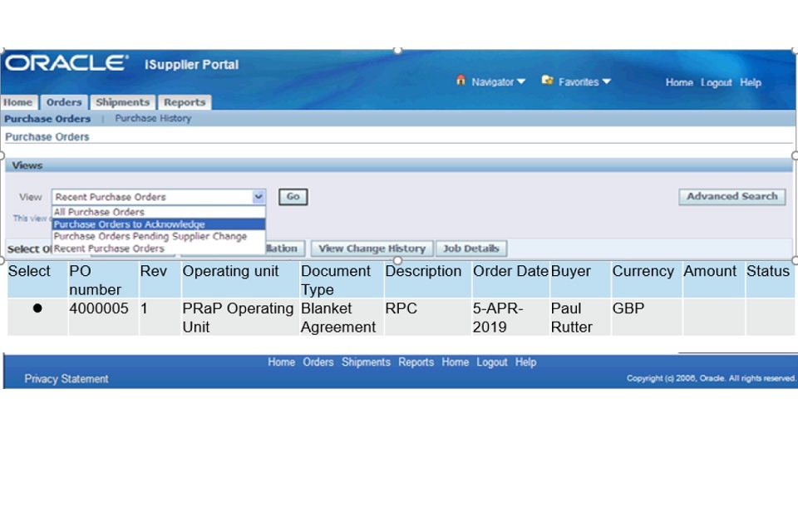Select the radio button for PO 4000005
The width and height of the screenshot is (798, 532).
click(37, 308)
